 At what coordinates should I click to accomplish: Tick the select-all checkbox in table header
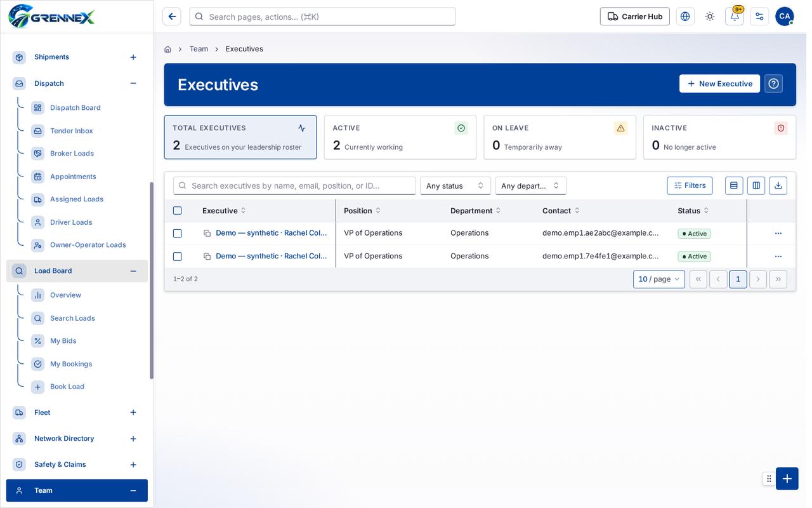tap(178, 211)
